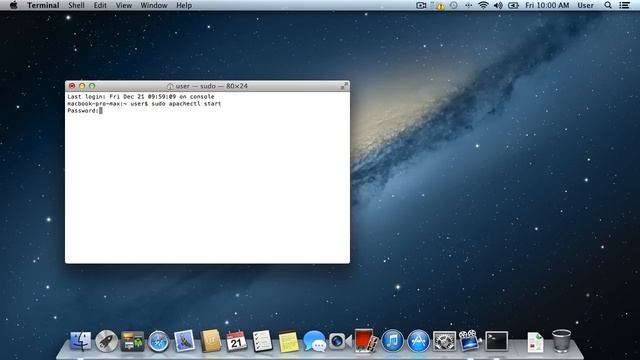Toggle full screen on Terminal window
Image resolution: width=640 pixels, height=360 pixels.
tap(344, 86)
